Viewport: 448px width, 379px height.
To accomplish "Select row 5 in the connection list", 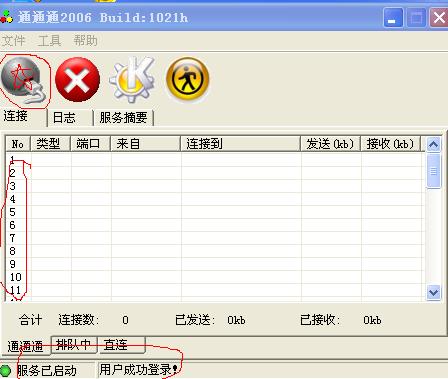I will [215, 212].
